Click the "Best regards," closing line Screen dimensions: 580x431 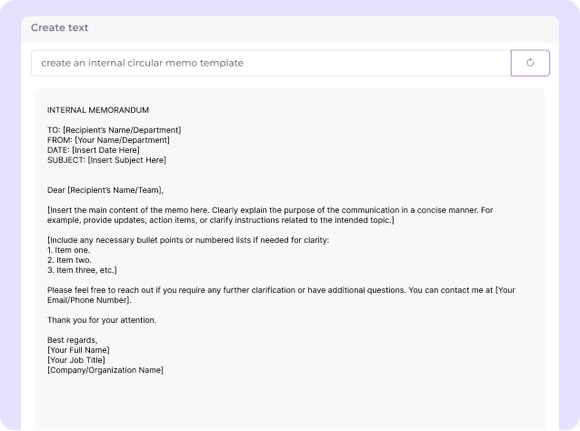[72, 340]
